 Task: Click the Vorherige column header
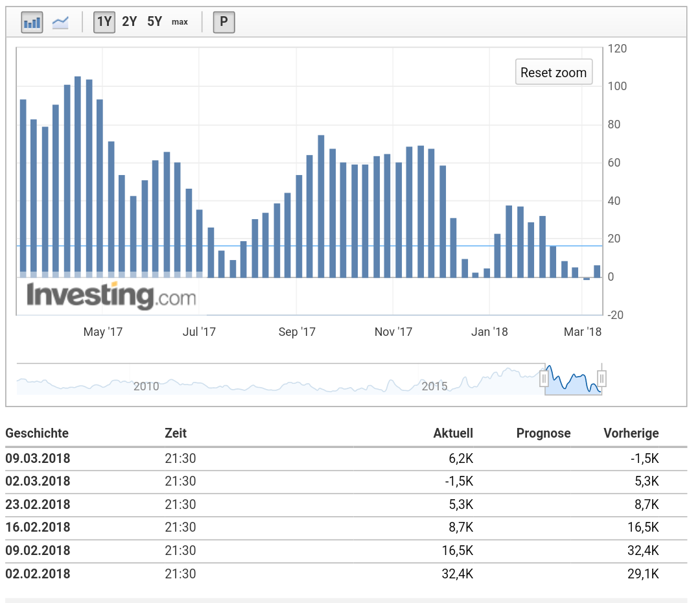point(631,434)
